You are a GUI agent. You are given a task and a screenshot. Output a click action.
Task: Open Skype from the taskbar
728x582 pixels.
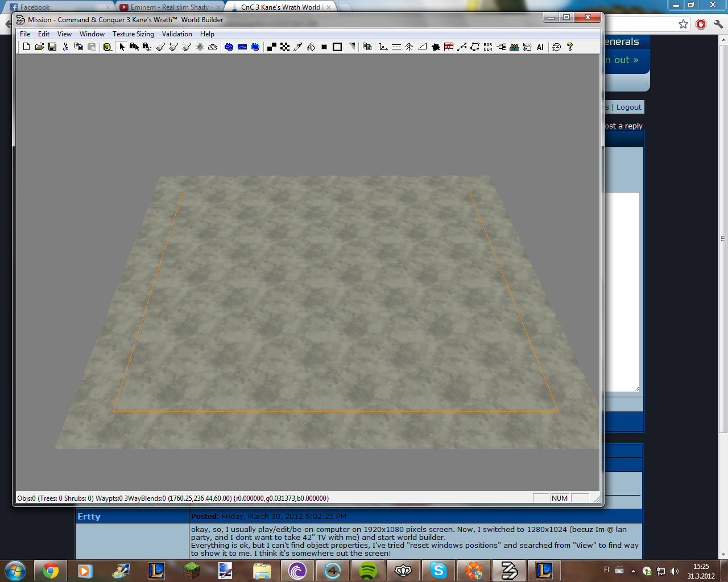439,570
